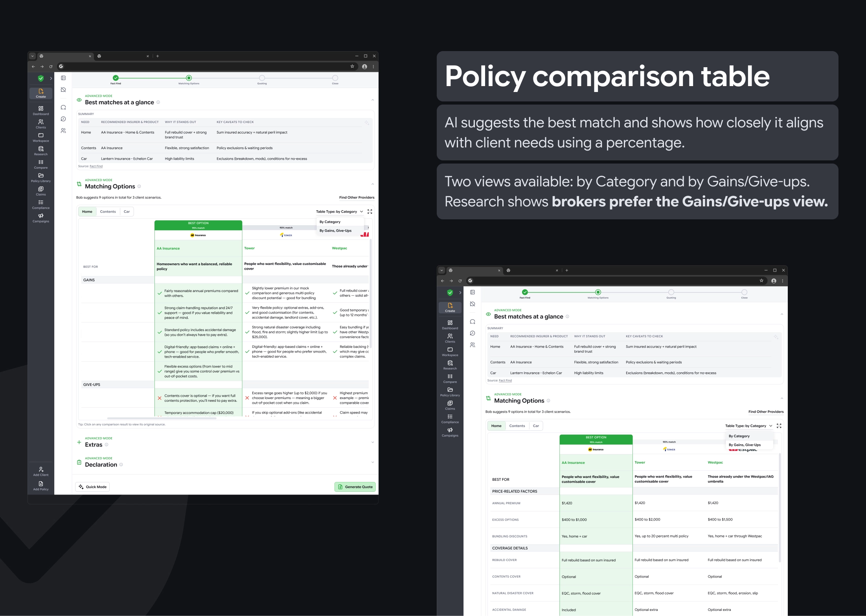The width and height of the screenshot is (866, 616).
Task: Open Policy Library icon in the right window sidebar
Action: pyautogui.click(x=450, y=390)
